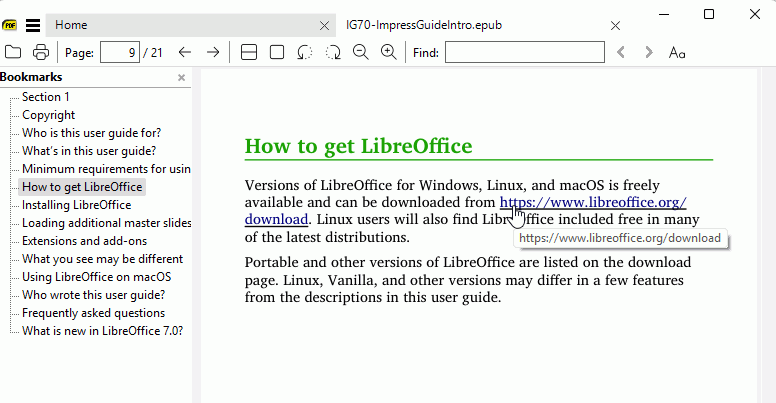This screenshot has height=403, width=776.
Task: Click the SumatraPDF app logo icon
Action: (x=9, y=25)
